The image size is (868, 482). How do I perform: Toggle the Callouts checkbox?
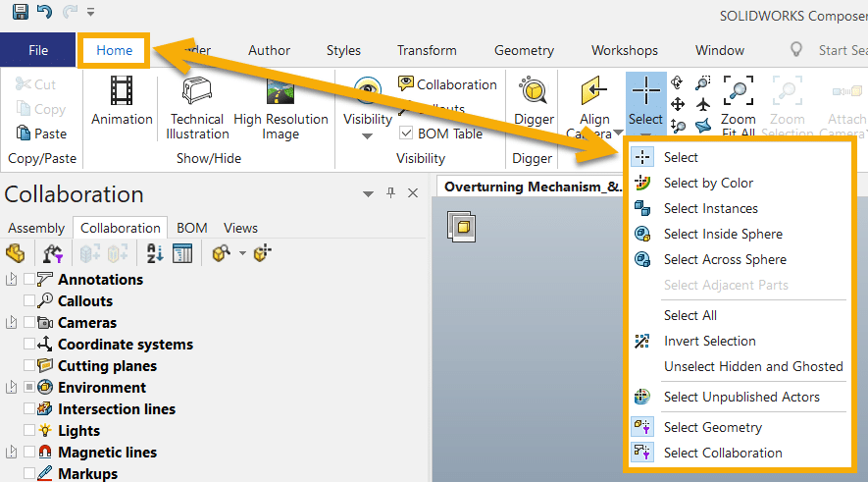pyautogui.click(x=29, y=300)
